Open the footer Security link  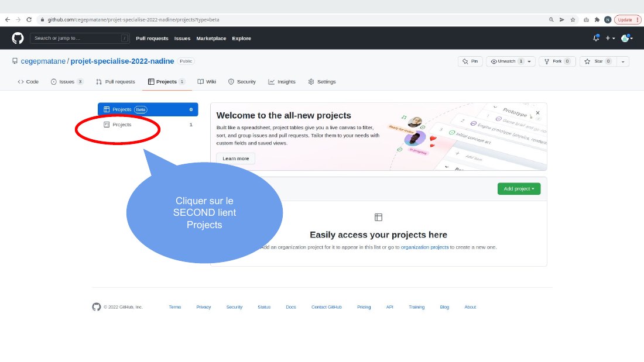(x=235, y=307)
